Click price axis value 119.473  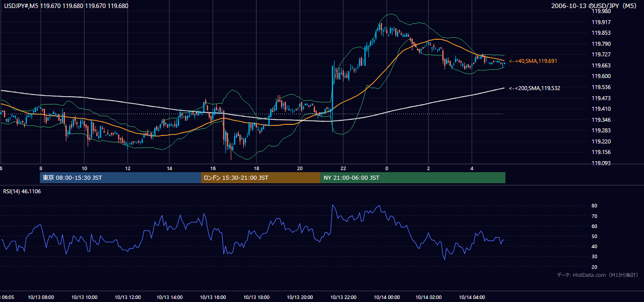coord(601,98)
